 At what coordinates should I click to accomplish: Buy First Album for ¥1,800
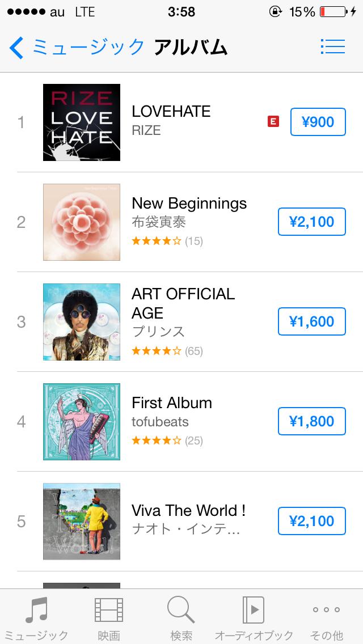(x=311, y=421)
